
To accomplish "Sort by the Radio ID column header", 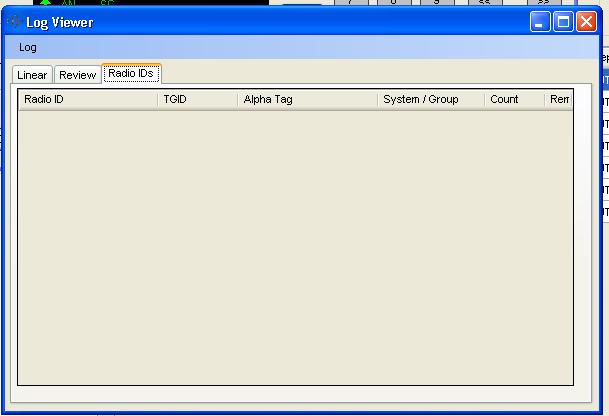I will pos(88,99).
